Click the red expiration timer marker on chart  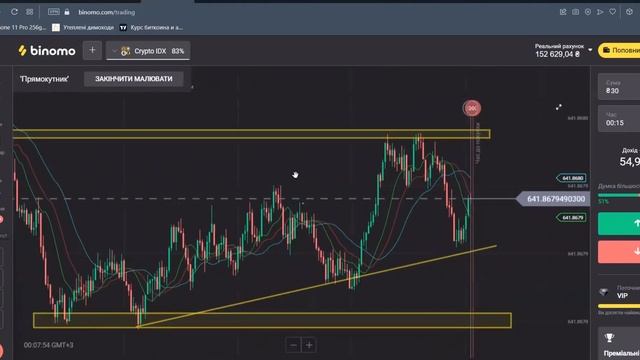[471, 108]
